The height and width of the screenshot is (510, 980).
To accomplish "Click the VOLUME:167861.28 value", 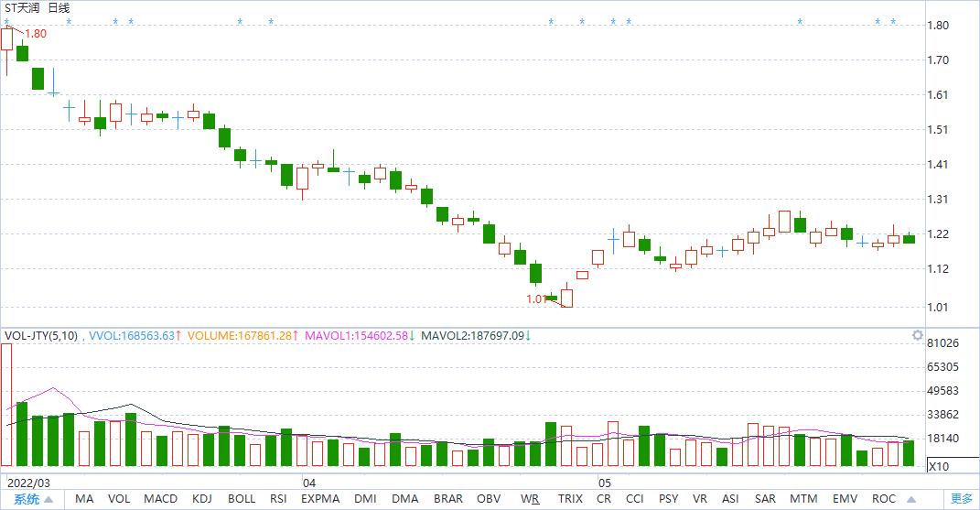I will 240,336.
